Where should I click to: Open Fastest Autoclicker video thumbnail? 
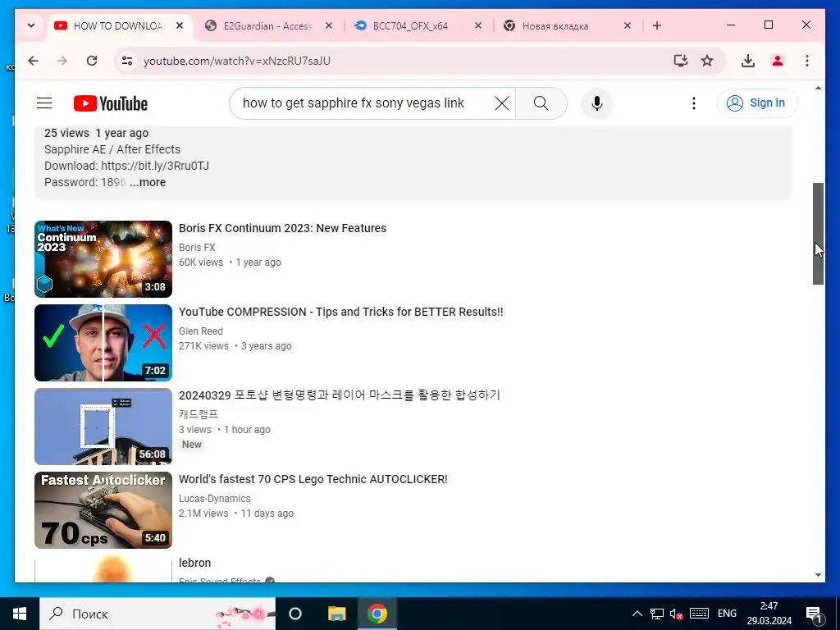pos(103,510)
